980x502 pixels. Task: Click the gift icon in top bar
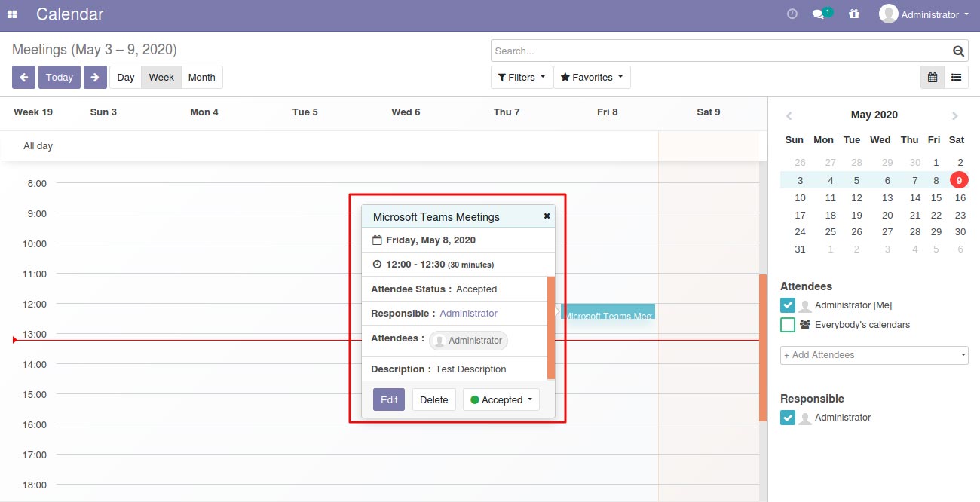853,14
